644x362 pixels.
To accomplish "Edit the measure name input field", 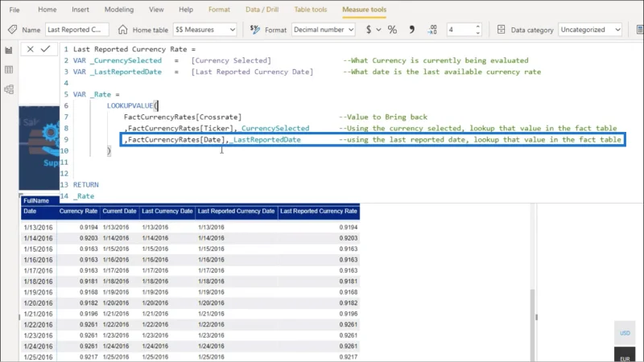I will (x=76, y=30).
